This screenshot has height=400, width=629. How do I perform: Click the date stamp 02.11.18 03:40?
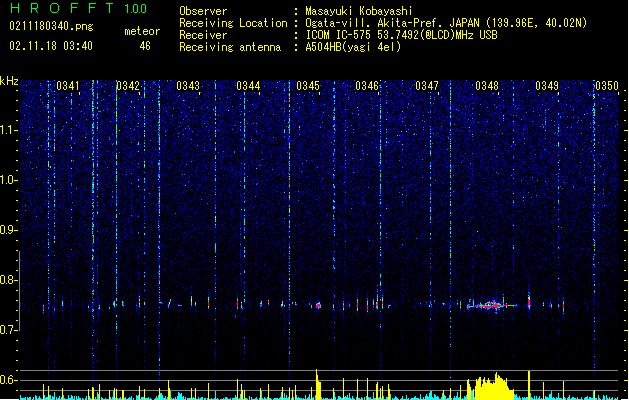pyautogui.click(x=51, y=46)
